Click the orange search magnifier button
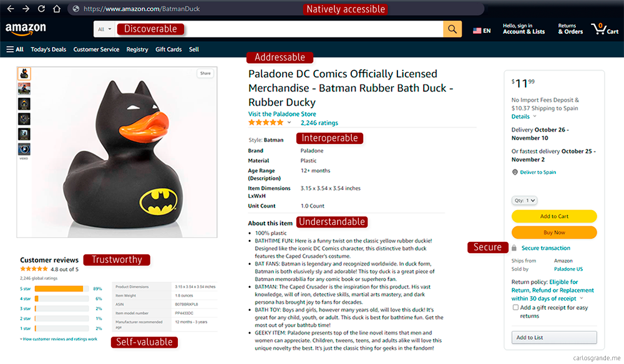Screen dimensions: 624x364 click(x=452, y=29)
